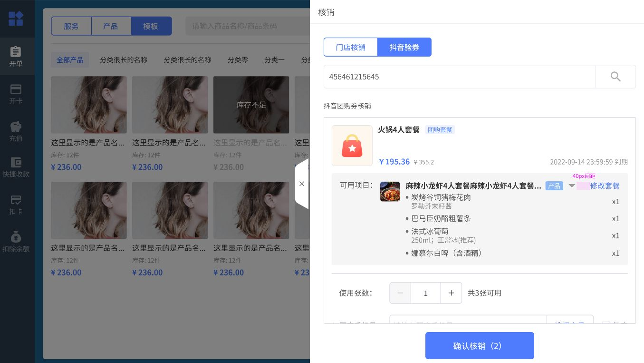
Task: Click the 团购套餐 tag
Action: [440, 130]
